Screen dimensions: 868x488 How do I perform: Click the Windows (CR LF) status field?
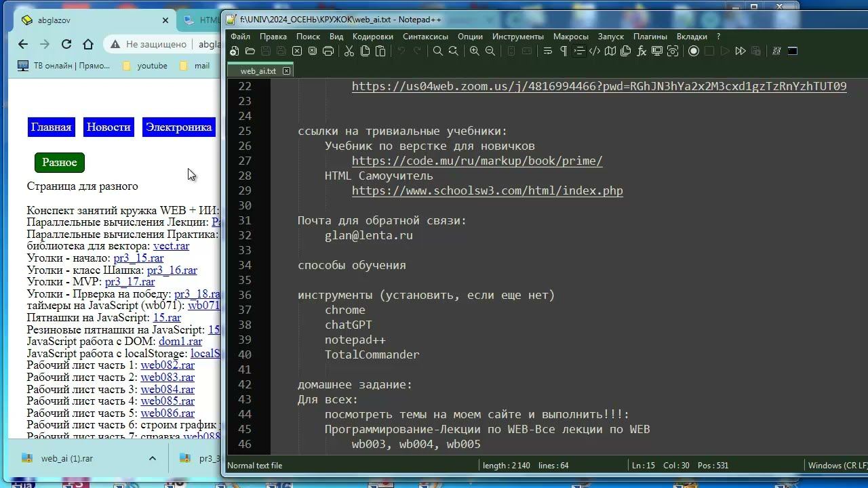[837, 465]
